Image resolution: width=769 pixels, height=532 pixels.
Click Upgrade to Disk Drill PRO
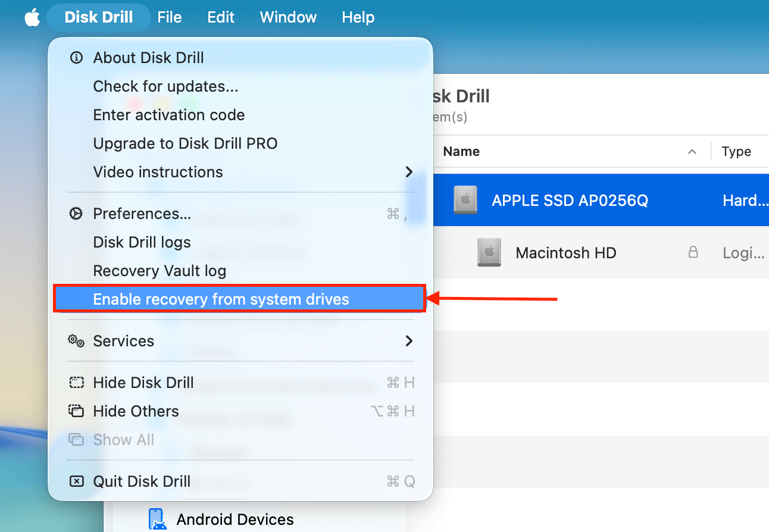tap(185, 143)
